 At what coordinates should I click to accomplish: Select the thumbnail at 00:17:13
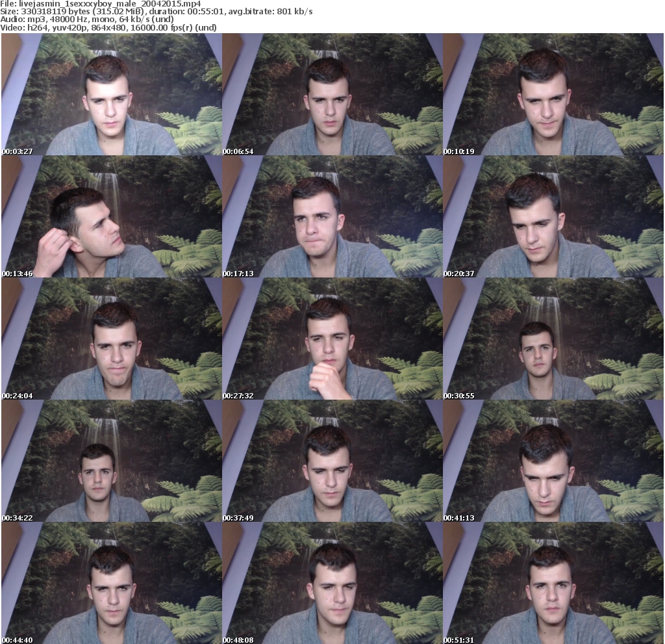[x=332, y=216]
